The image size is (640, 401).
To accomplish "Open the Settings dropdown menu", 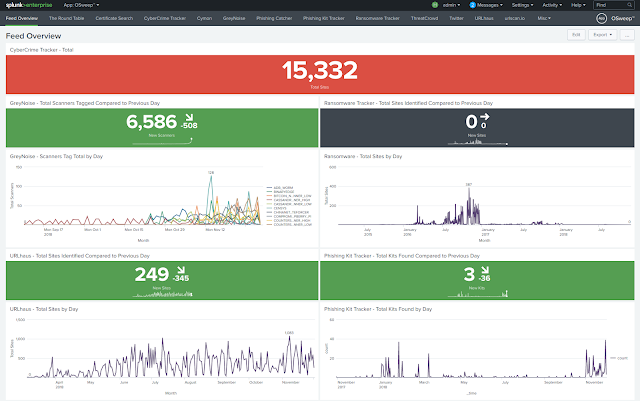I will point(522,5).
